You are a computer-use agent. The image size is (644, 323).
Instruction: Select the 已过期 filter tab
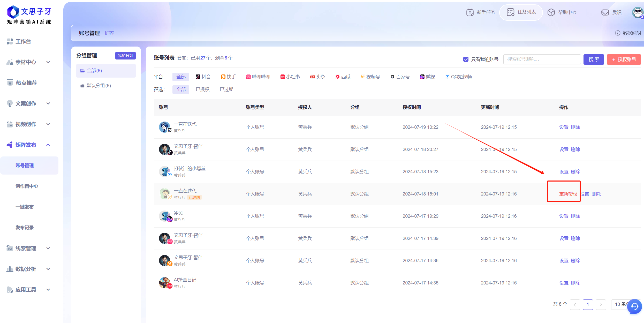tap(226, 89)
